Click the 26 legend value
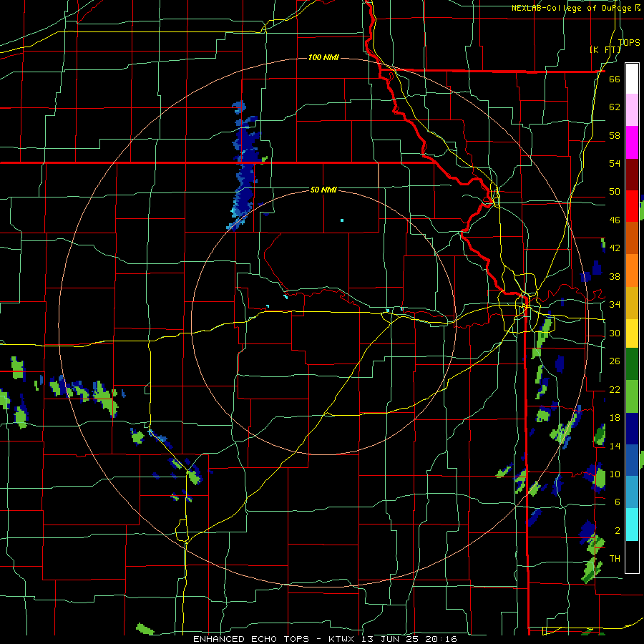644x644 pixels. (615, 361)
